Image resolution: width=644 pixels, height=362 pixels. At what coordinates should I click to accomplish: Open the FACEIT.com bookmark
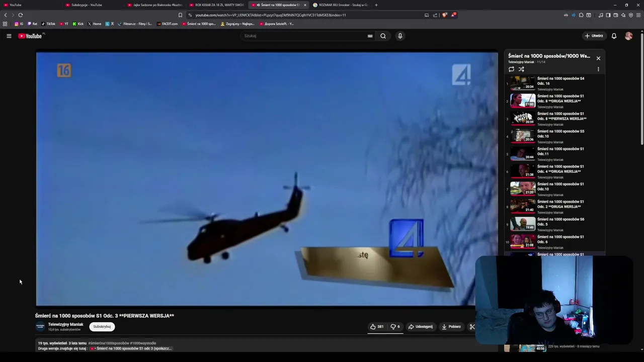click(x=168, y=24)
